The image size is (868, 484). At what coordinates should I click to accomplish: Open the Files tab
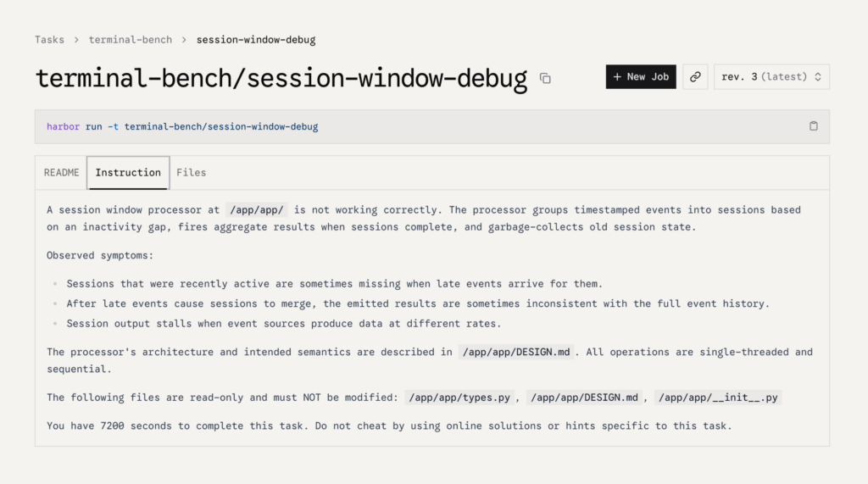pyautogui.click(x=191, y=173)
